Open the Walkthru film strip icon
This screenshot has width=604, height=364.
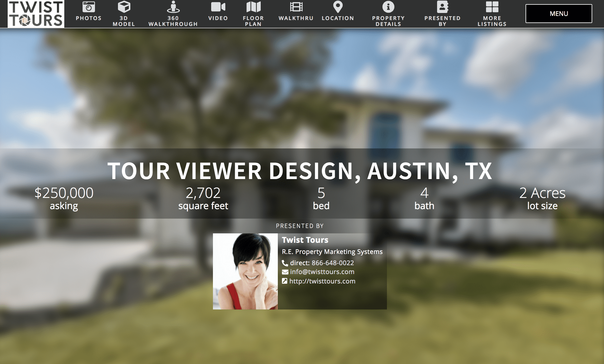click(296, 7)
